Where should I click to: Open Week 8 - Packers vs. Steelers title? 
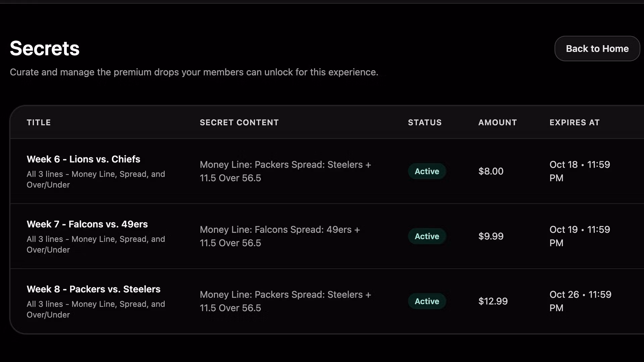93,289
